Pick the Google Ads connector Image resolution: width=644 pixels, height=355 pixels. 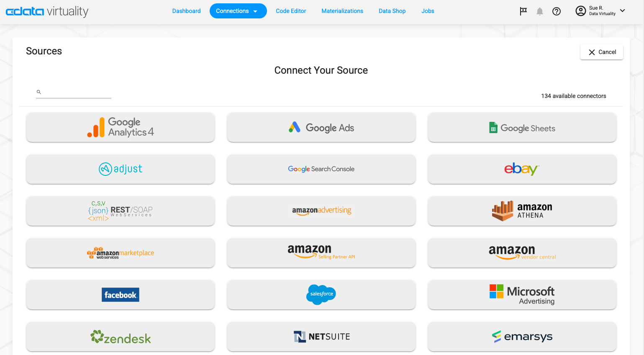tap(321, 127)
